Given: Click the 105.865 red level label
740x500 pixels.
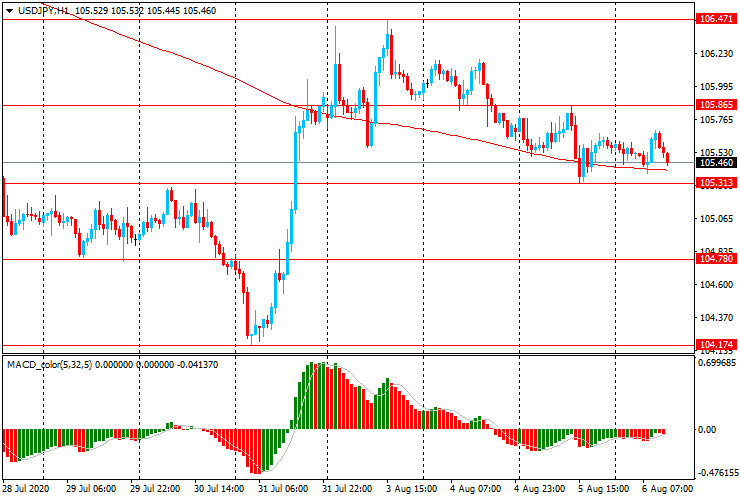Looking at the screenshot, I should [716, 105].
